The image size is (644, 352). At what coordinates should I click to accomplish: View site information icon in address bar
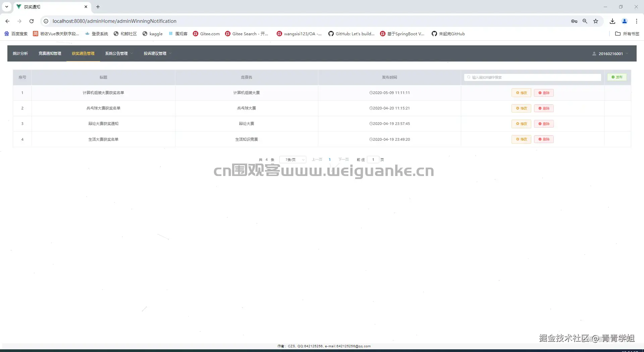pos(46,21)
